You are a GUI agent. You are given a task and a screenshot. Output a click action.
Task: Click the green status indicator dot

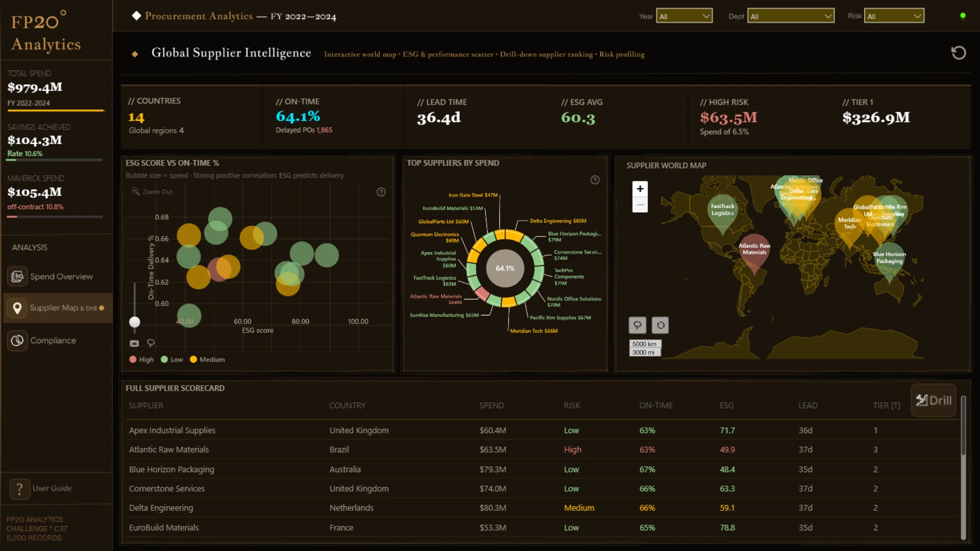963,16
